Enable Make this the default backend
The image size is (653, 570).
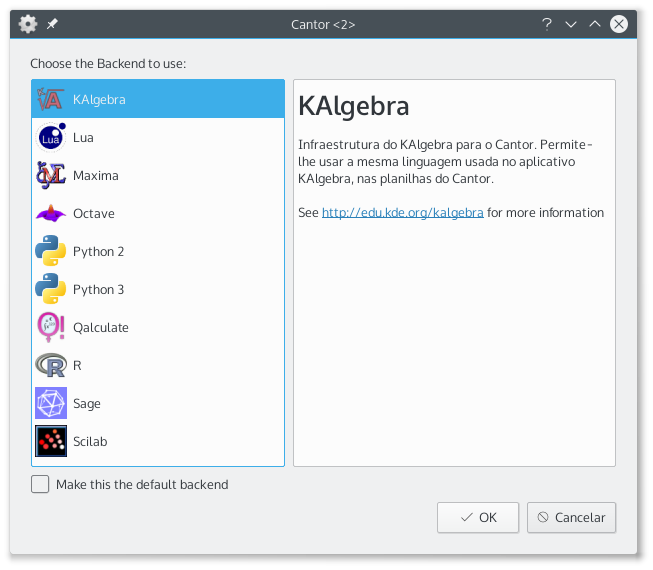pos(40,484)
